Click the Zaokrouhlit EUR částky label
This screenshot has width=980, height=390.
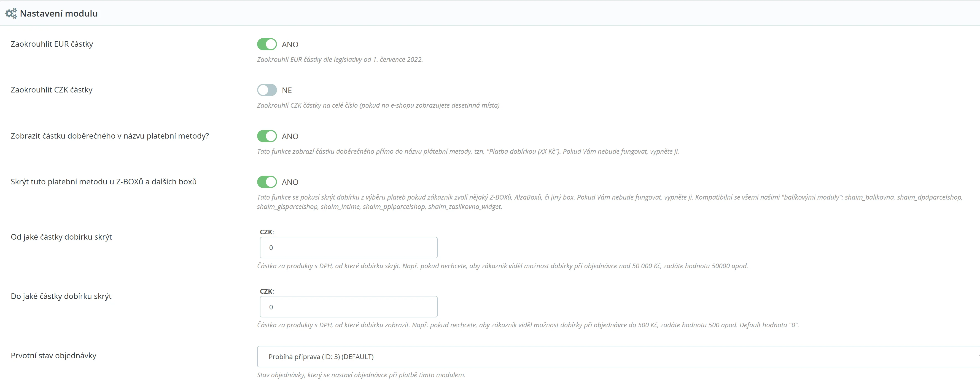pyautogui.click(x=52, y=44)
